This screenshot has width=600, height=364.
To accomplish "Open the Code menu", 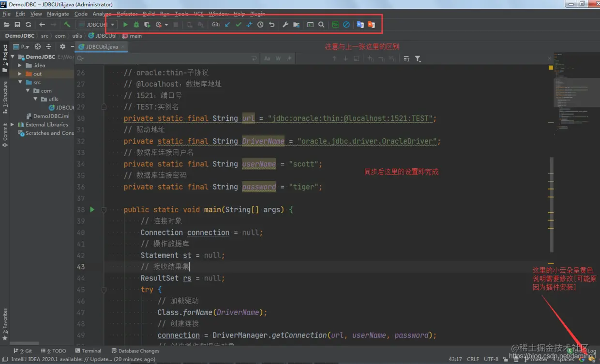I will [x=81, y=14].
